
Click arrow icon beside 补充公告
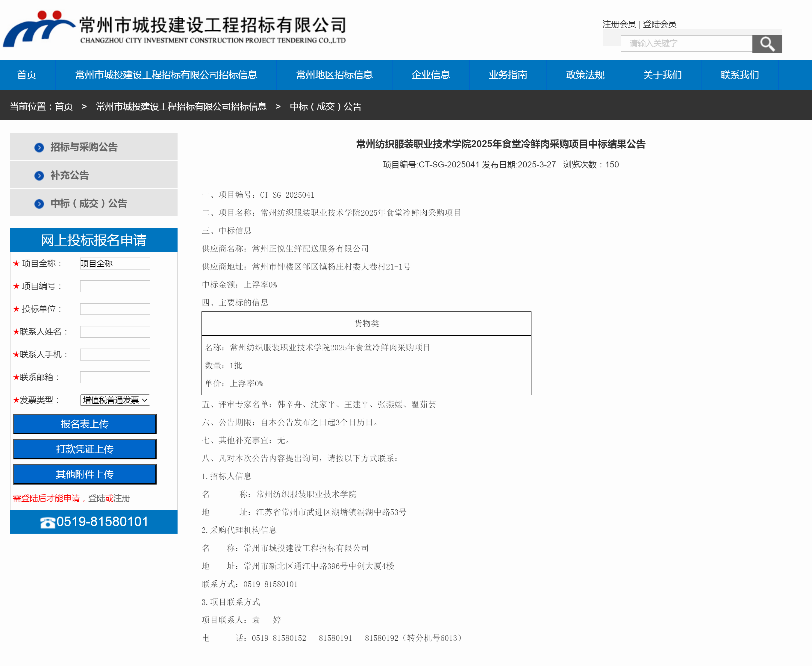click(x=39, y=176)
